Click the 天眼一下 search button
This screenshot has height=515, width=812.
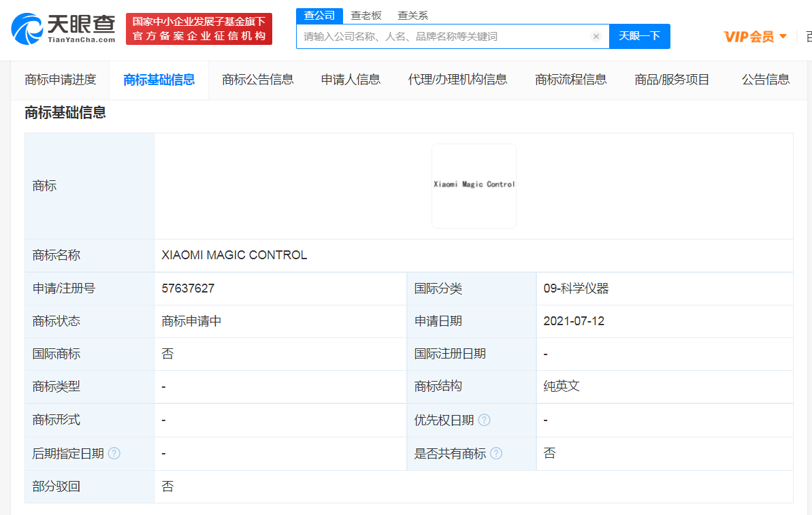[x=640, y=36]
